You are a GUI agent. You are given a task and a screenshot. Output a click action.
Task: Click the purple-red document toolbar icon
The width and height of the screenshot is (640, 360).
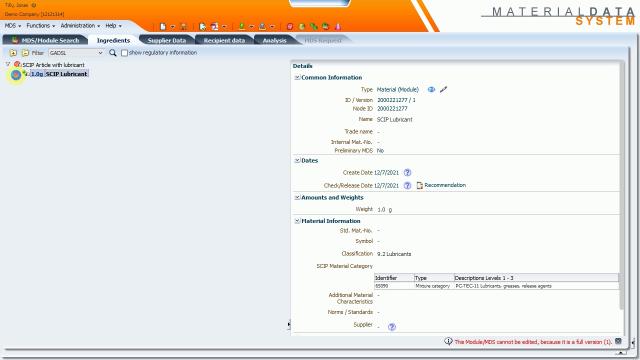[x=215, y=27]
